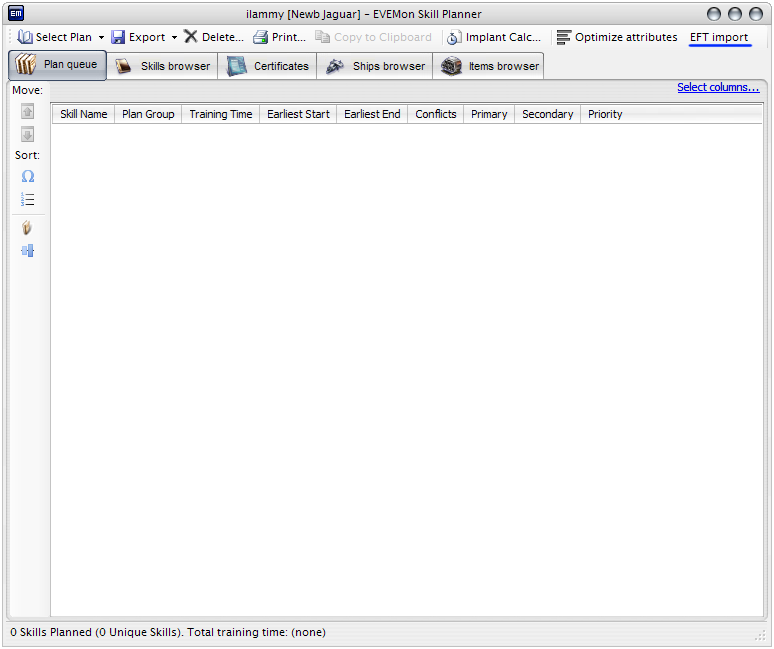Screen dimensions: 774x649
Task: Open the Certificates tab
Action: 267,66
